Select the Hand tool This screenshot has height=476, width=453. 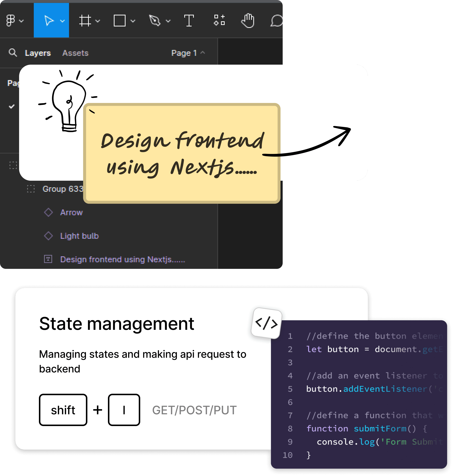tap(248, 21)
